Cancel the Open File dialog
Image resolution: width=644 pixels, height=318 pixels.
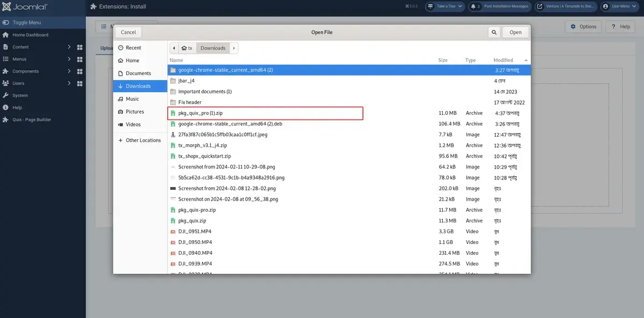tap(128, 32)
